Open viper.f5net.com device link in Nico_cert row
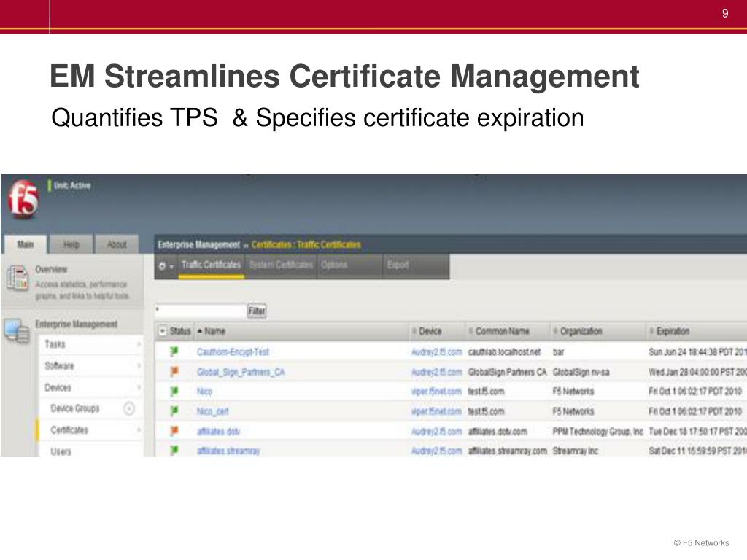 click(436, 411)
